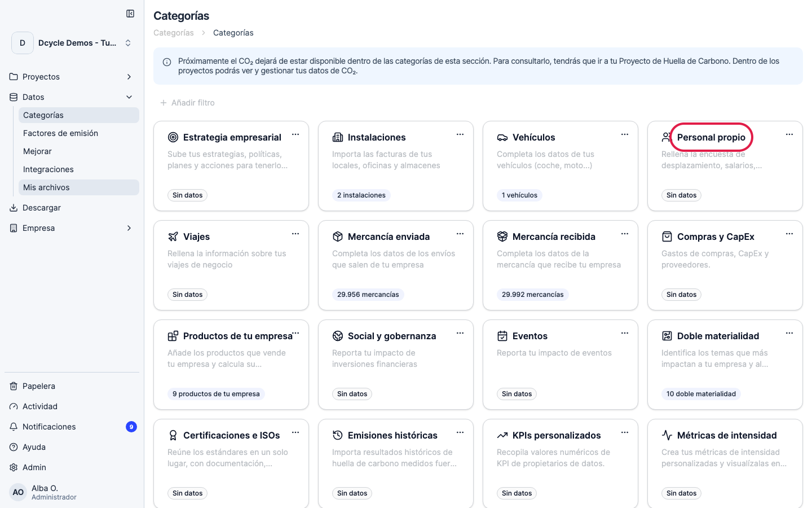Select Categorías in the sidebar
812x508 pixels.
pyautogui.click(x=79, y=115)
